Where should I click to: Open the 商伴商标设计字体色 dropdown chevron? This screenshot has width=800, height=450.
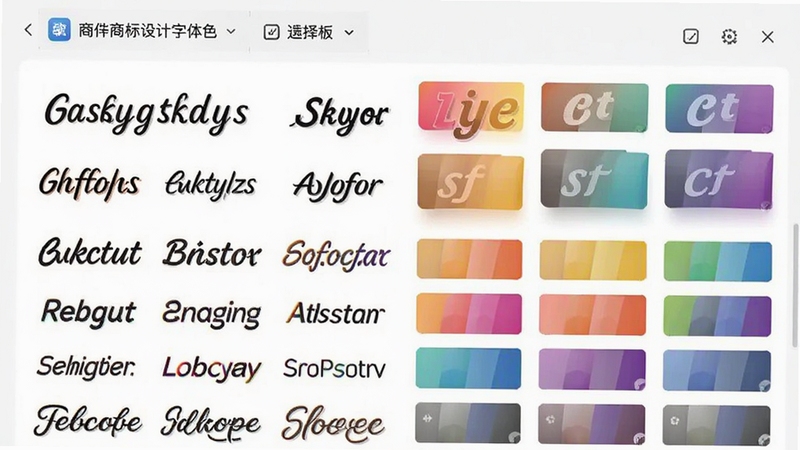(231, 32)
